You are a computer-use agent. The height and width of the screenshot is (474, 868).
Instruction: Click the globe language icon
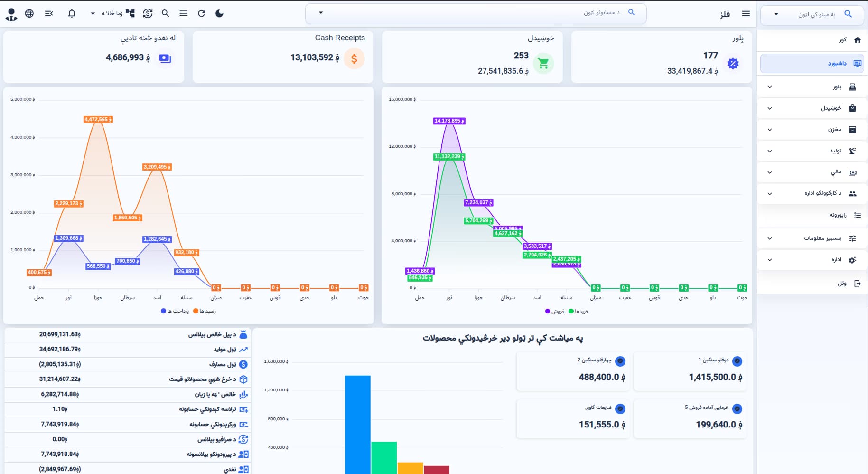point(29,13)
